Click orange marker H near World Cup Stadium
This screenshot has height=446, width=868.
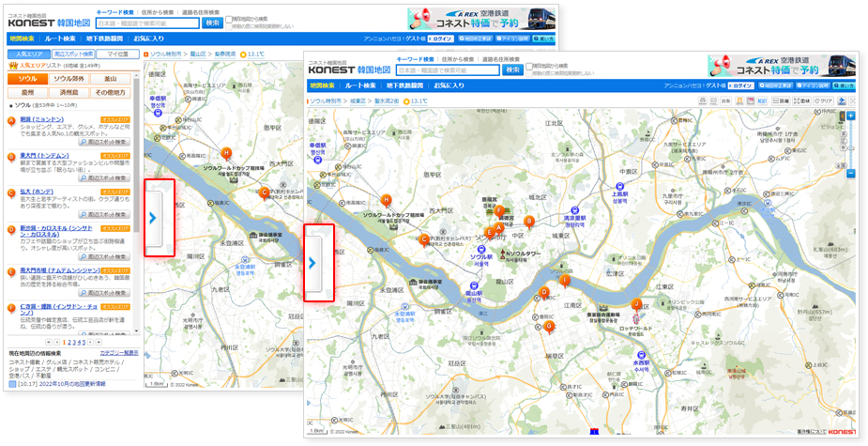[x=386, y=200]
